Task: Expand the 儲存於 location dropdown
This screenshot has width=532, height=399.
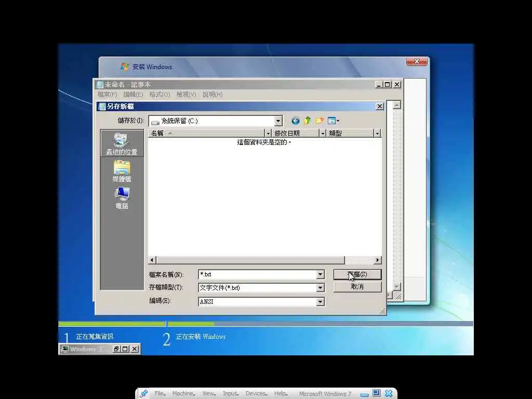Action: click(x=278, y=121)
